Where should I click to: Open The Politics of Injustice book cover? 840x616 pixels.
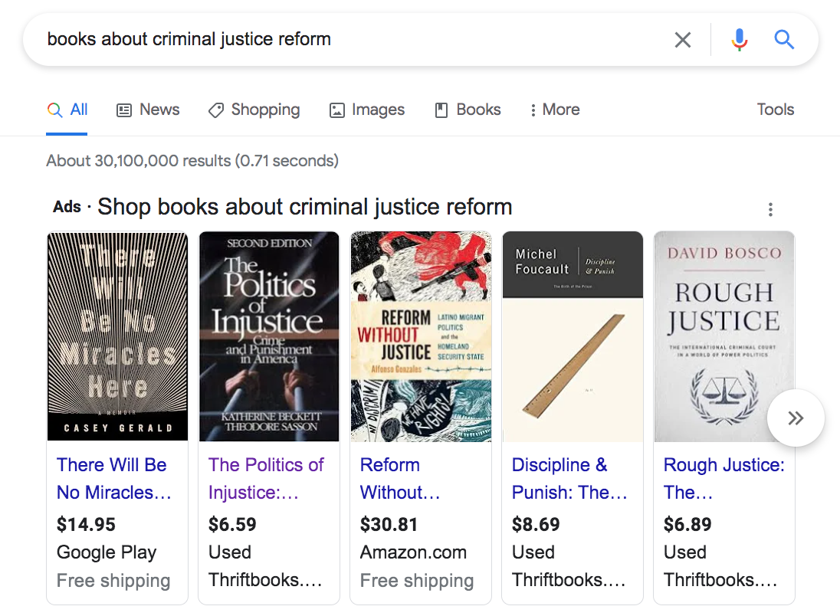coord(269,336)
